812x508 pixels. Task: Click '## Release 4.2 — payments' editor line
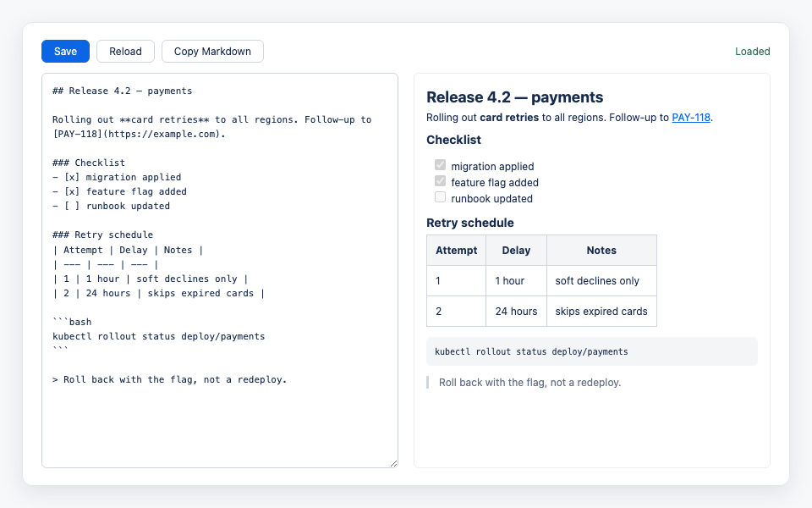point(122,91)
